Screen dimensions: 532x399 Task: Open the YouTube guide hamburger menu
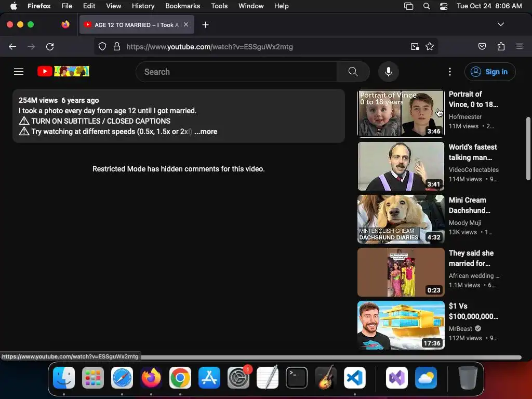[19, 72]
